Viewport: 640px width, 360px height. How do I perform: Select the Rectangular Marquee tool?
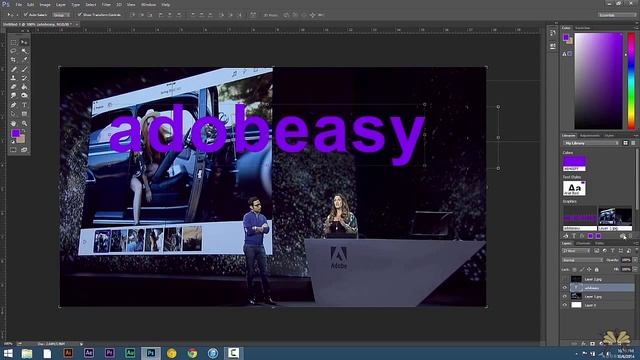13,42
